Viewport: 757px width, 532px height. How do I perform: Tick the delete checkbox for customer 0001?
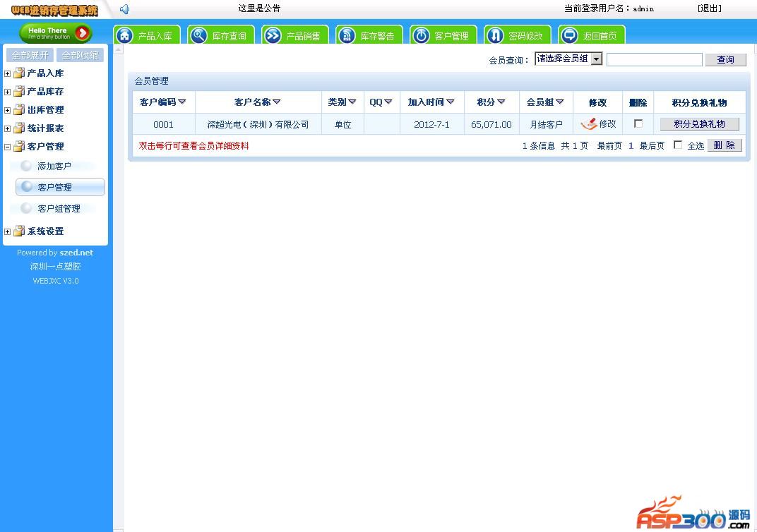(x=638, y=123)
